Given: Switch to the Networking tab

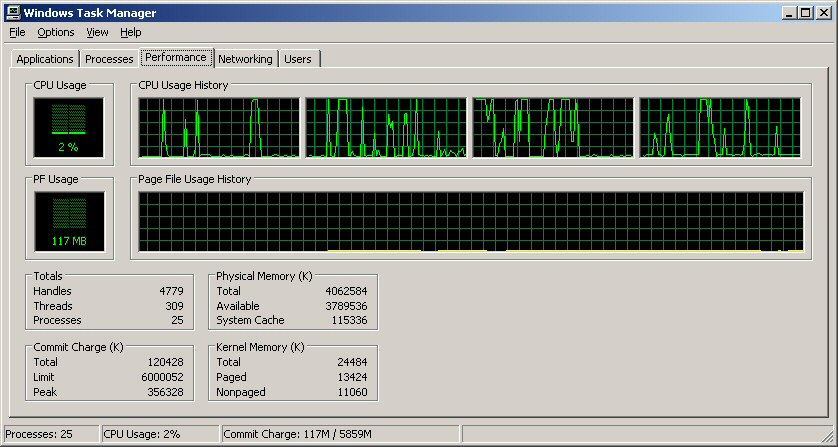Looking at the screenshot, I should click(245, 59).
